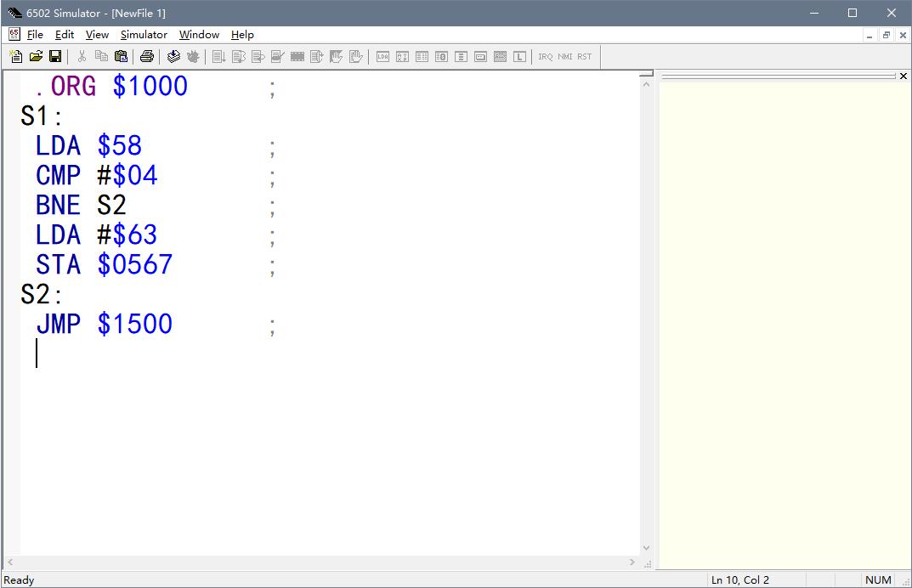Screen dimensions: 912x588
Task: Save the current source file
Action: point(54,56)
